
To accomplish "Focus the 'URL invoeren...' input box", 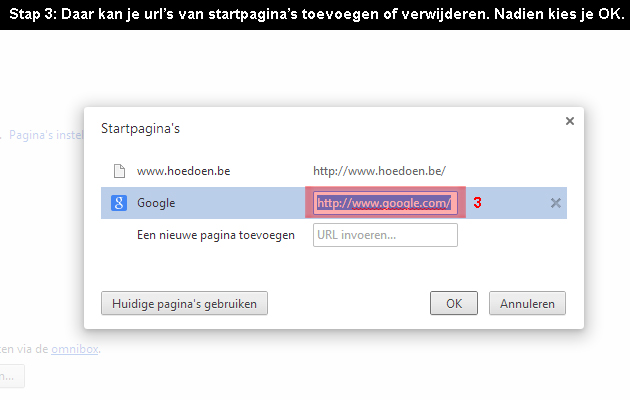I will click(x=385, y=235).
